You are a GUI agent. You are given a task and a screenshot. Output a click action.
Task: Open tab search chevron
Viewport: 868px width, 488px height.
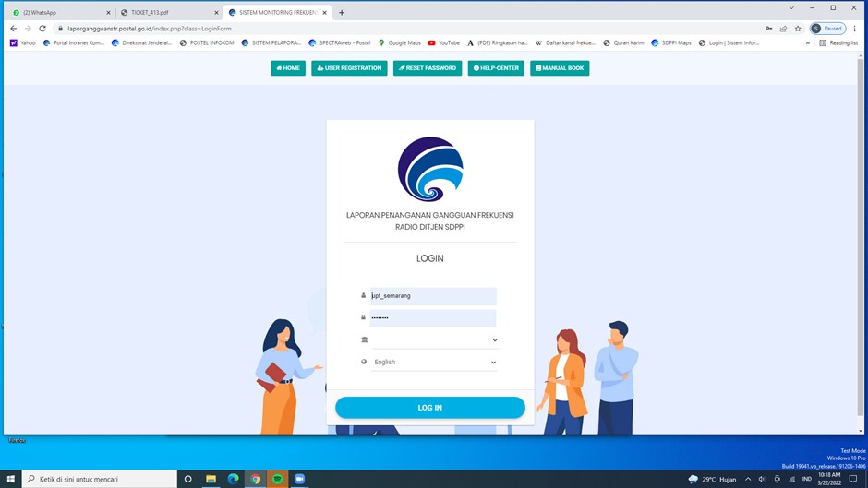791,7
